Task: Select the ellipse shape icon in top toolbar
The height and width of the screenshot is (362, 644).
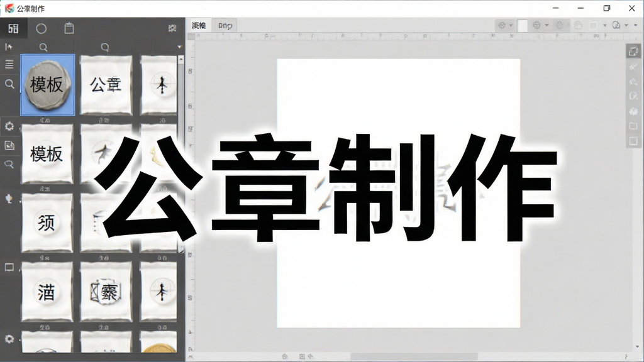Action: [559, 25]
